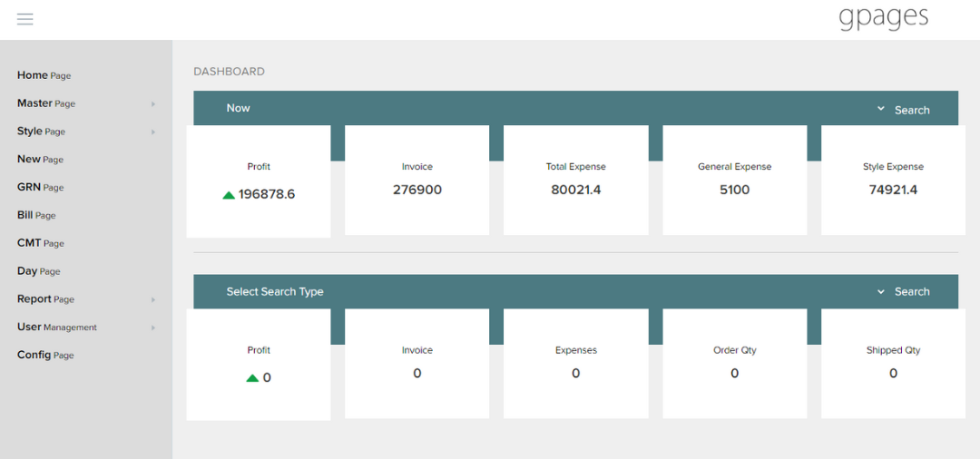Click the Style Expense value 74921.4

coord(893,190)
